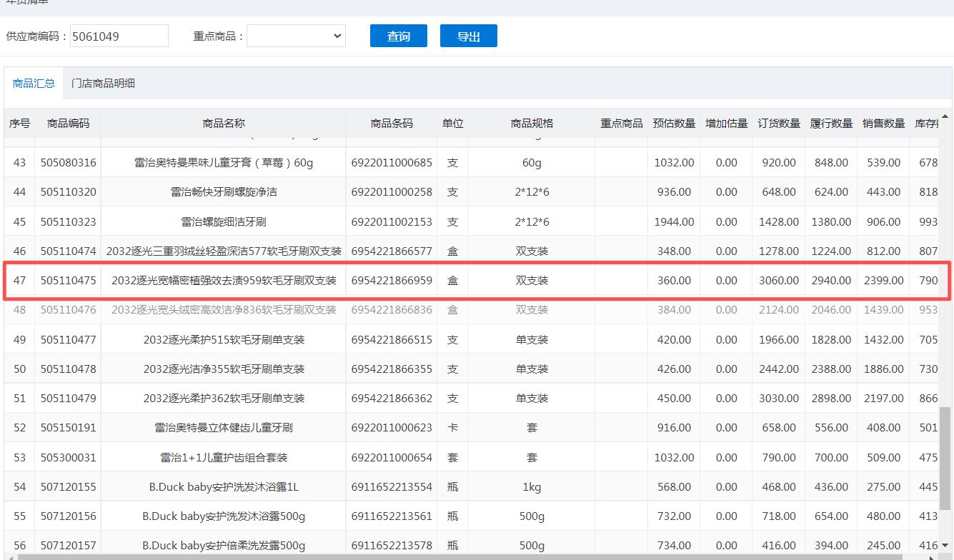This screenshot has height=560, width=954.
Task: Click the 导出 export button
Action: [468, 36]
